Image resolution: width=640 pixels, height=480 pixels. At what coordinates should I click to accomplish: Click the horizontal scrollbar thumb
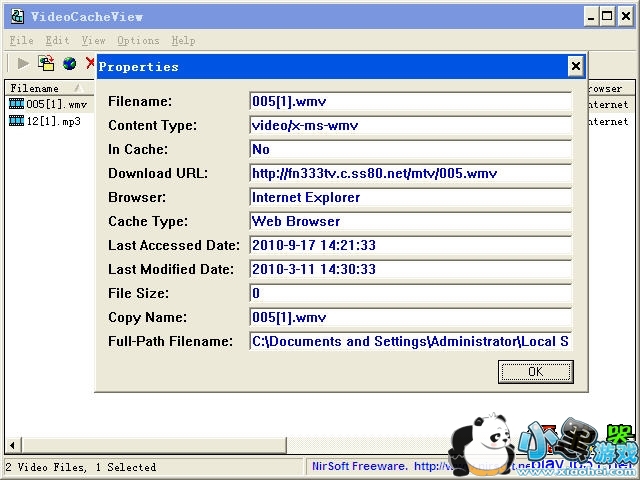pos(153,445)
